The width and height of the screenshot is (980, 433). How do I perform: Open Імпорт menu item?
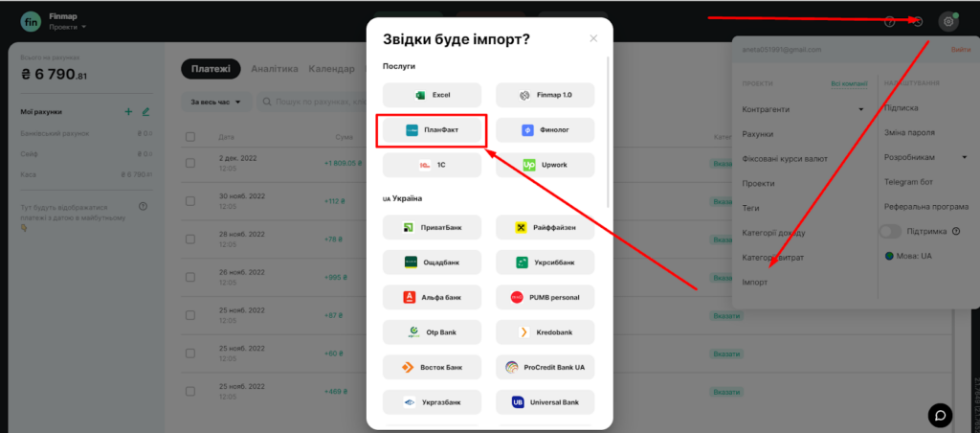[754, 283]
